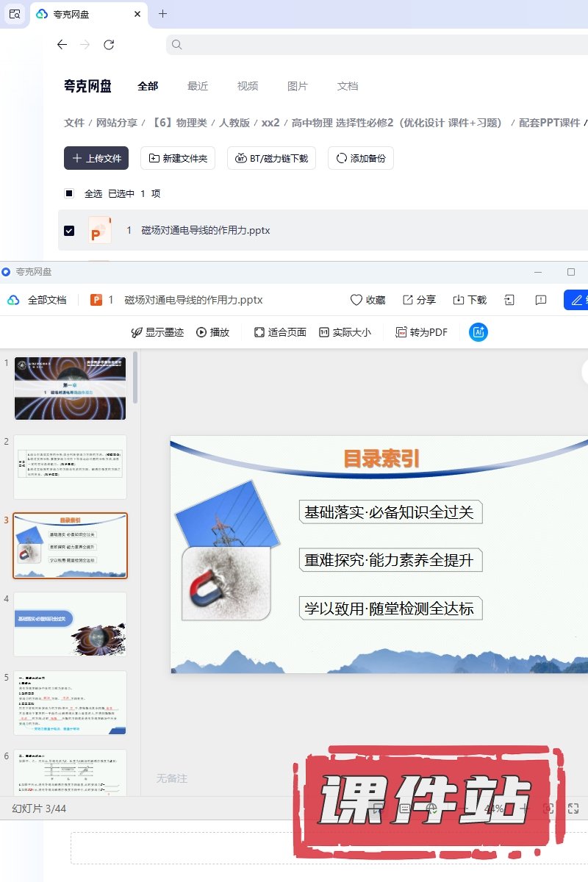Play the slideshow with 播放 button
The image size is (588, 882).
212,332
